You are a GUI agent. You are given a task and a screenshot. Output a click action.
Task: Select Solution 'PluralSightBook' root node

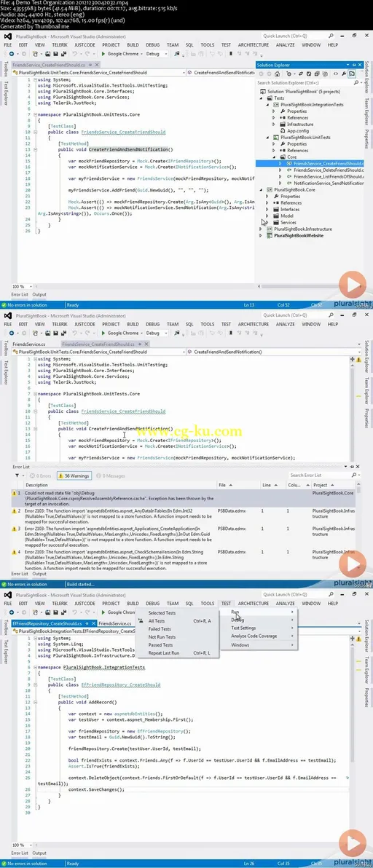coord(305,91)
